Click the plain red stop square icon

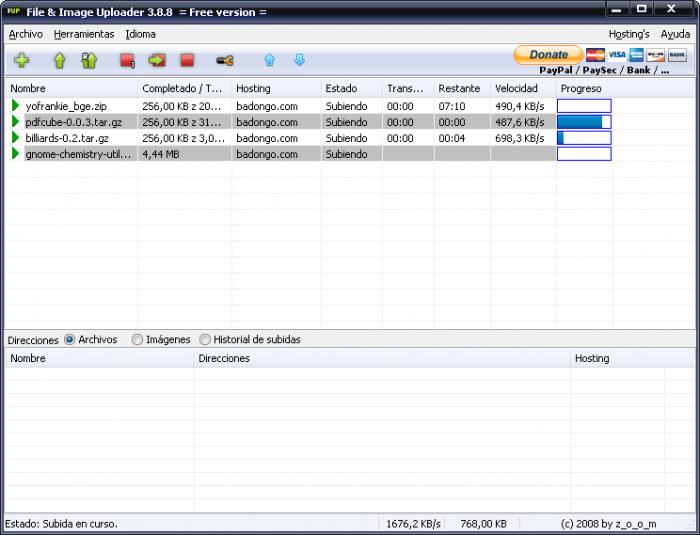click(x=187, y=60)
